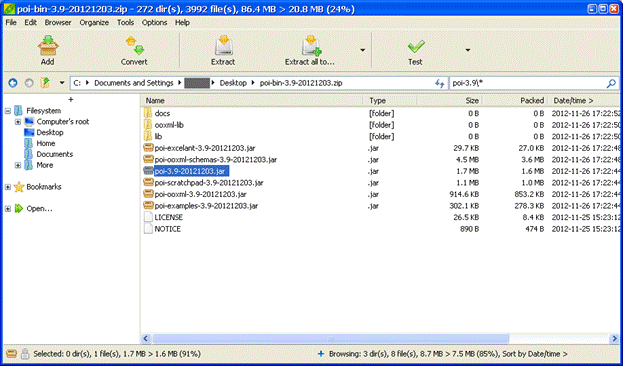
Task: Select the ooxml-lib folder icon
Action: pyautogui.click(x=148, y=125)
